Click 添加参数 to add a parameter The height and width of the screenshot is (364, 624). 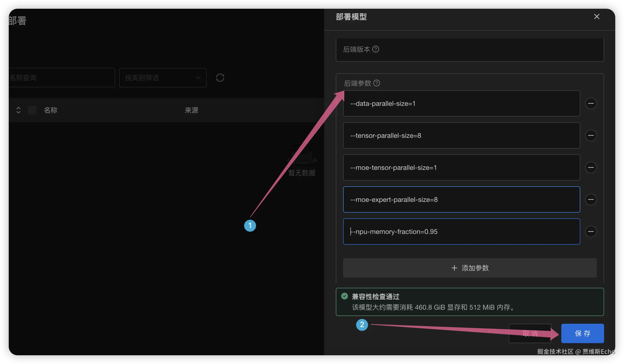coord(469,268)
